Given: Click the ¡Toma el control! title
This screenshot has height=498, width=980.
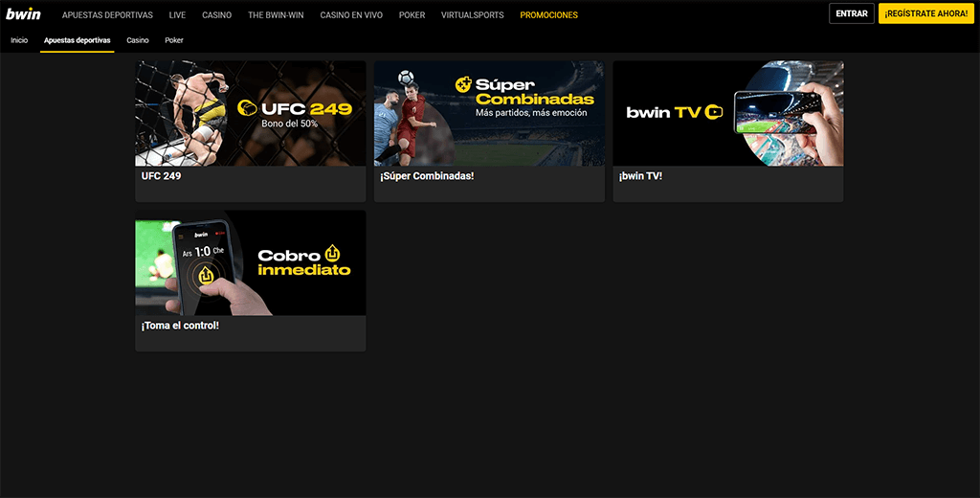Looking at the screenshot, I should tap(180, 326).
